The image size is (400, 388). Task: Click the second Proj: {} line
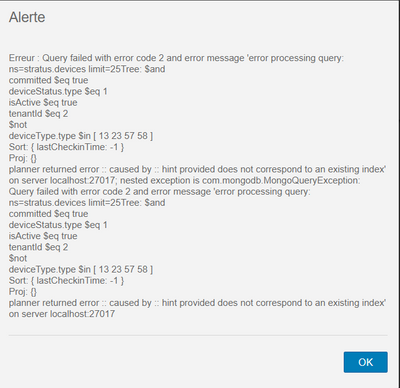(x=23, y=292)
